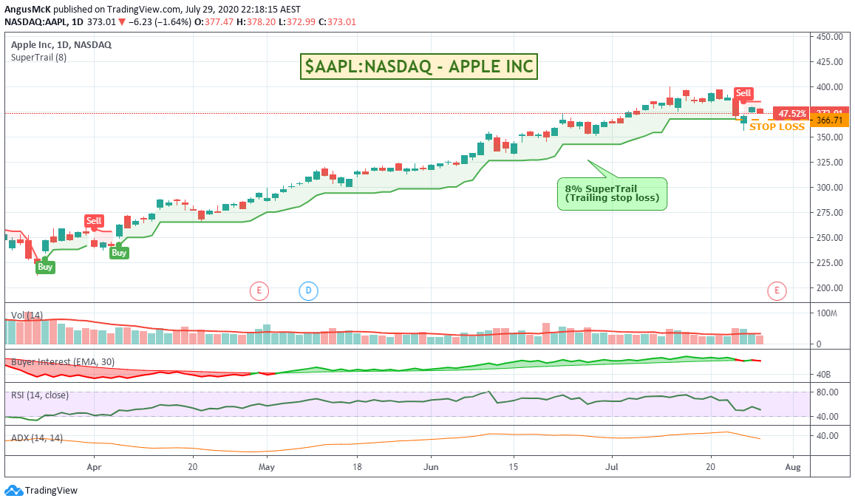Image resolution: width=855 pixels, height=504 pixels.
Task: Click the 400.00 price axis label
Action: coord(829,87)
